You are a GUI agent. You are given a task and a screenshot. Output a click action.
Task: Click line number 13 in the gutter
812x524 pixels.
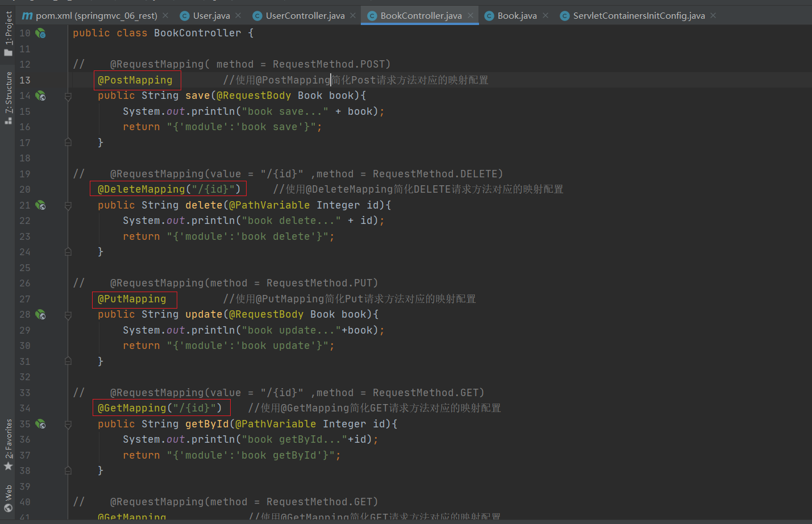coord(25,80)
